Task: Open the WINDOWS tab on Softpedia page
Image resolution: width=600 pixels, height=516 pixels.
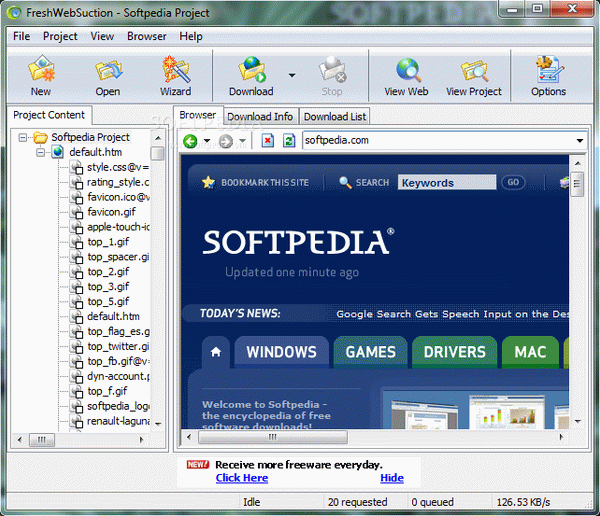Action: pyautogui.click(x=282, y=352)
